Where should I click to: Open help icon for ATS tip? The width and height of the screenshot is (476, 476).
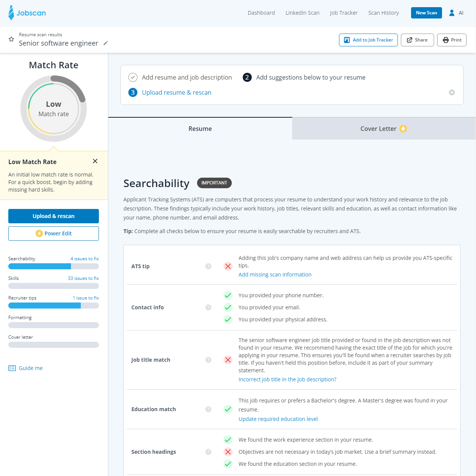(x=208, y=266)
